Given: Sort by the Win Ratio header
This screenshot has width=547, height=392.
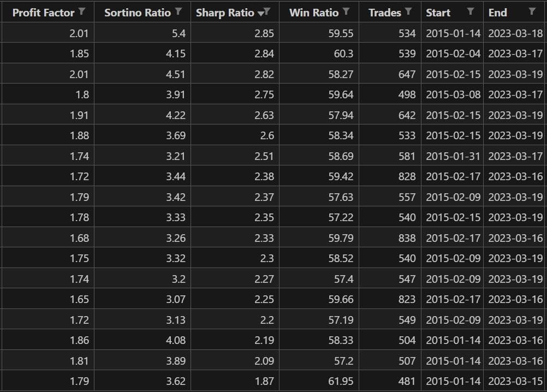Looking at the screenshot, I should [313, 13].
